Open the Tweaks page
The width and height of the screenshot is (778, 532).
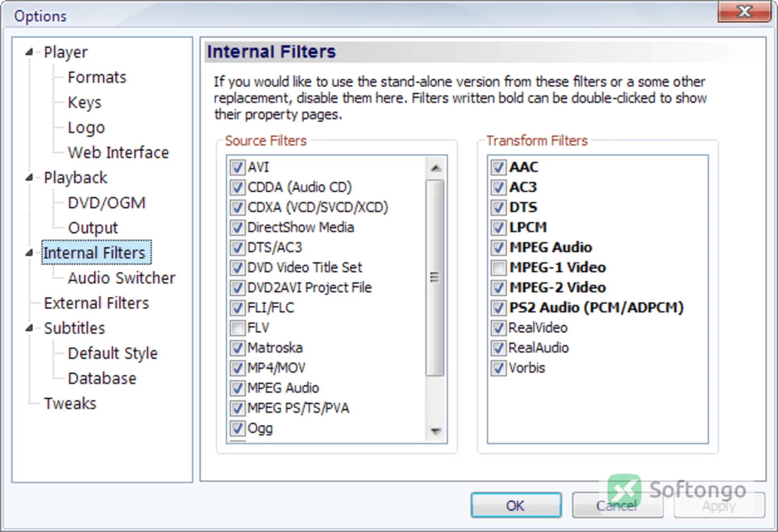point(70,404)
